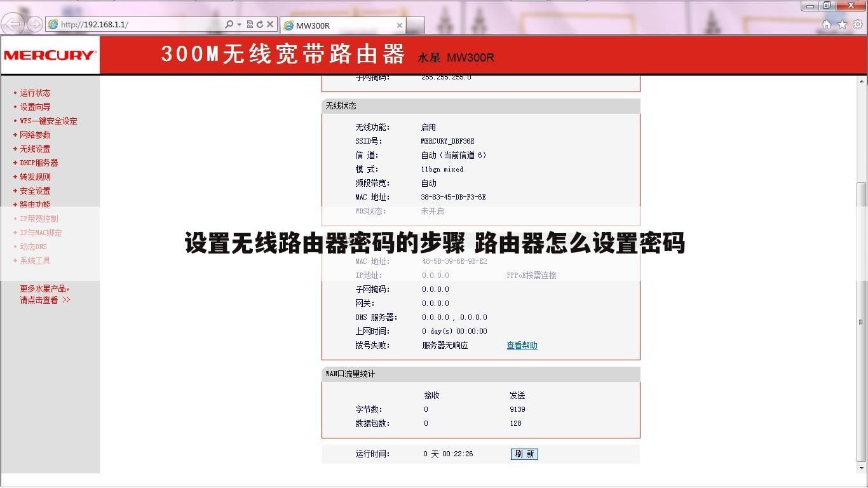Screen dimensions: 868x488
Task: Click the 无线状态 section header
Action: (x=480, y=106)
